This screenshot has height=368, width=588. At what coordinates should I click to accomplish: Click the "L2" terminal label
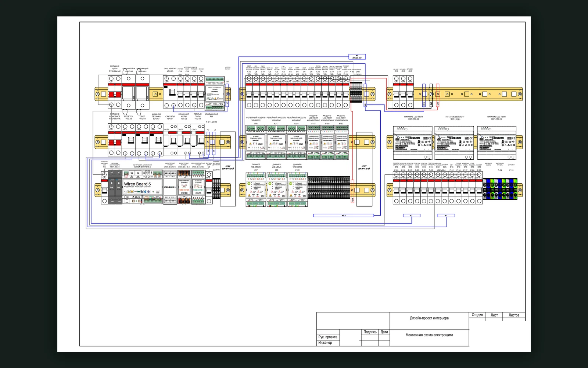point(215,130)
